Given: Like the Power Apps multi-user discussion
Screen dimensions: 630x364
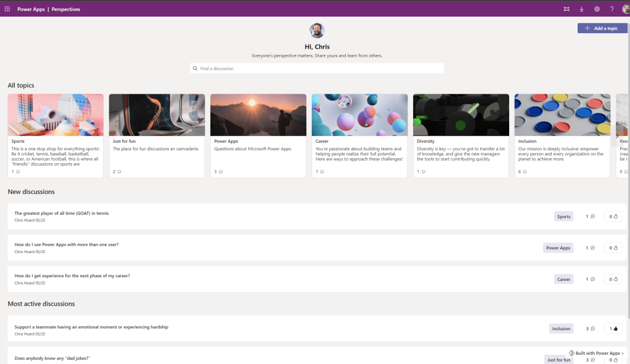Looking at the screenshot, I should (x=613, y=248).
